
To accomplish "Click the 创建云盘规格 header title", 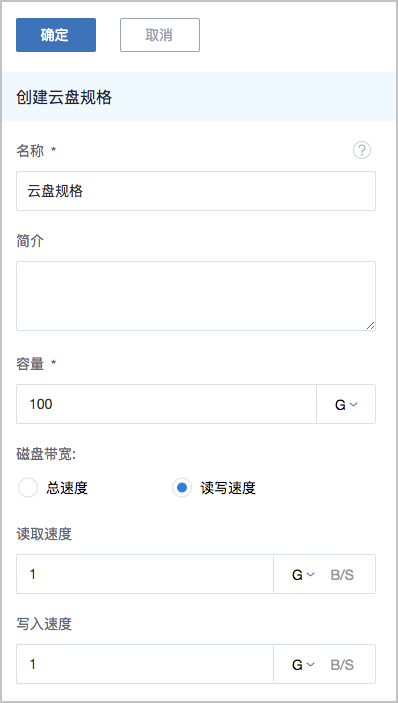I will 64,97.
